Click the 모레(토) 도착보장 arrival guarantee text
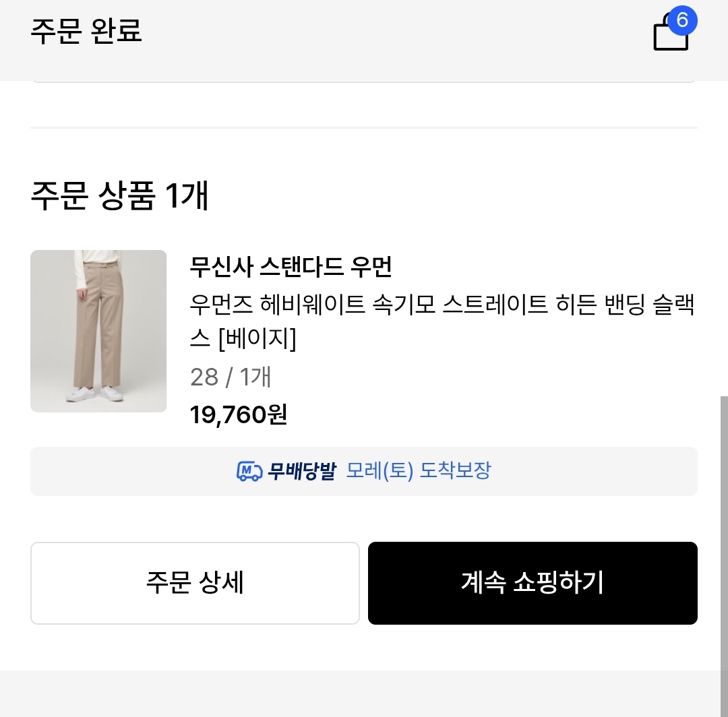728x717 pixels. pyautogui.click(x=419, y=471)
